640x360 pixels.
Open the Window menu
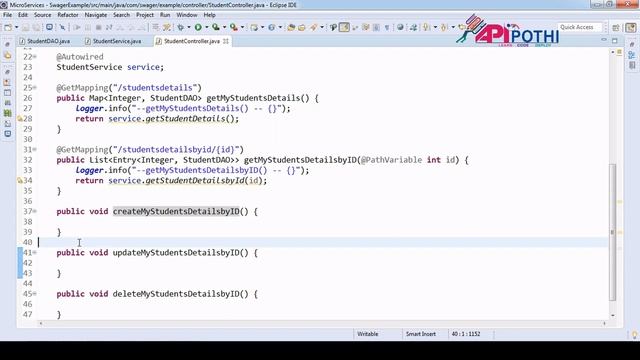click(x=187, y=15)
